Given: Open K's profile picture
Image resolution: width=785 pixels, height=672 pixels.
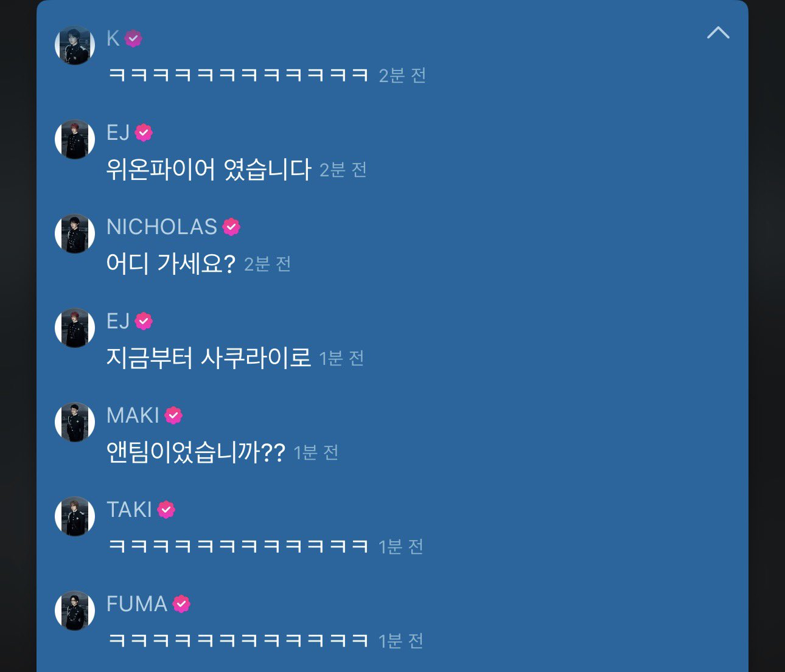Looking at the screenshot, I should [75, 45].
